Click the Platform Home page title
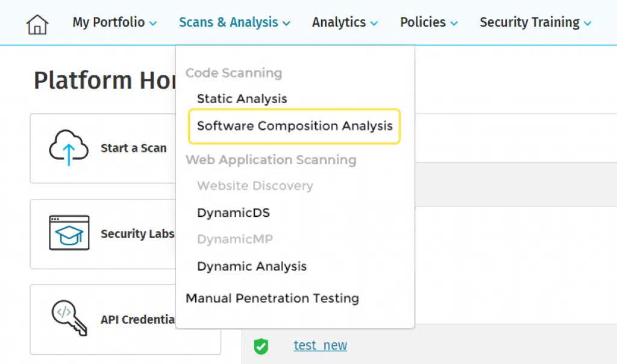This screenshot has height=364, width=617. [x=105, y=80]
